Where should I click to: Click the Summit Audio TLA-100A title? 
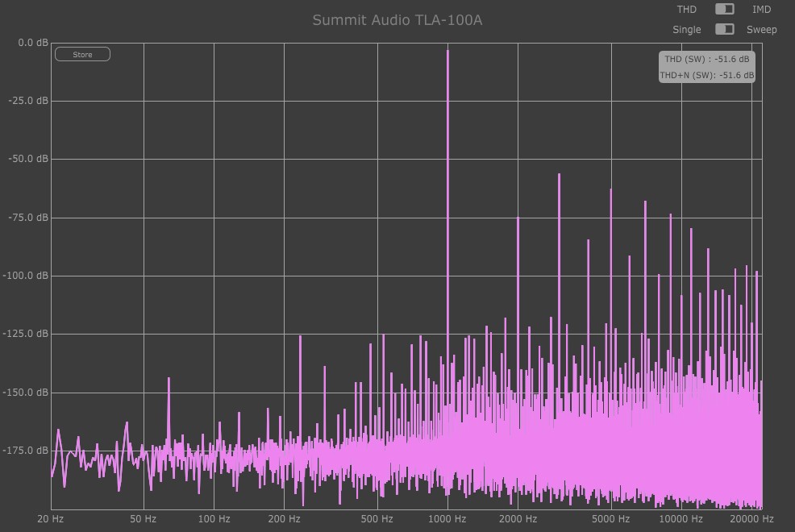point(397,20)
